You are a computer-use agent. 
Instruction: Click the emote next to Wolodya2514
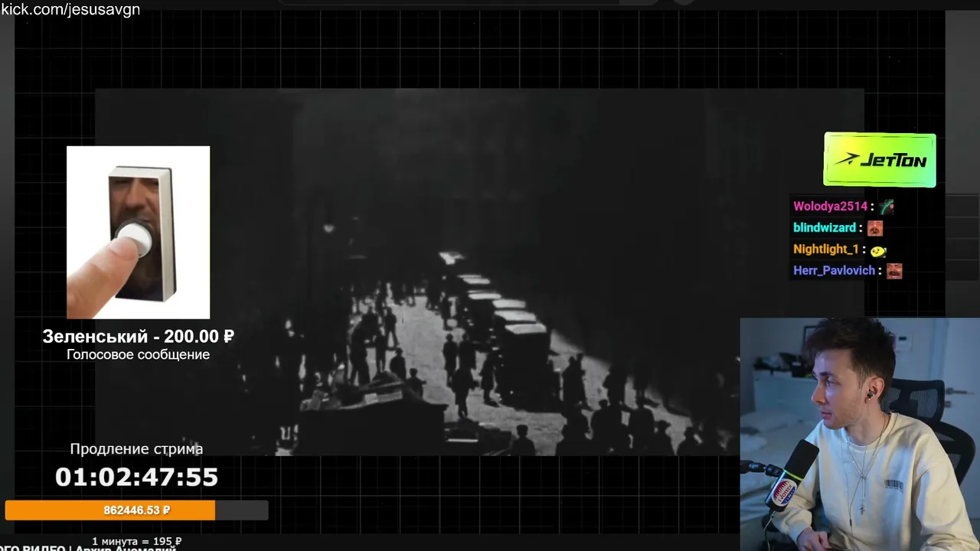coord(887,207)
